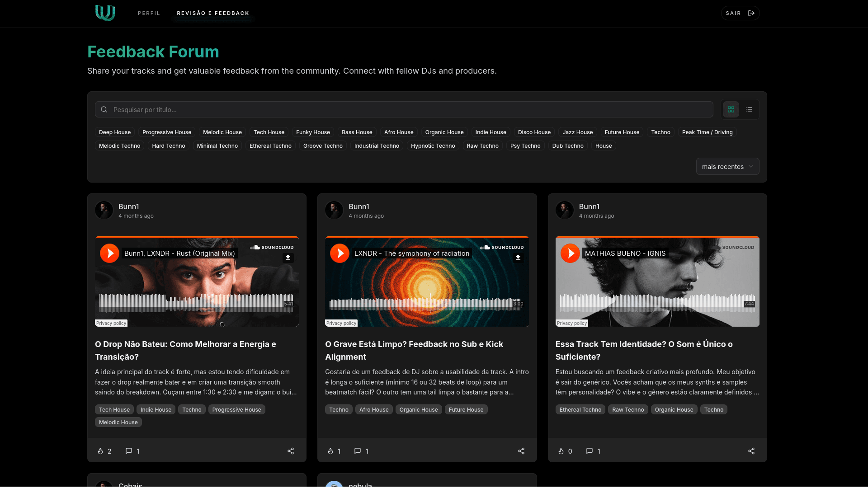Click the search magnifier icon
Viewport: 868px width, 488px height.
pos(104,109)
